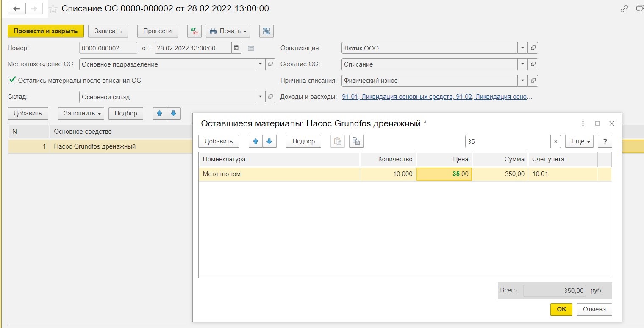
Task: Click the search field containing 35
Action: pos(508,142)
